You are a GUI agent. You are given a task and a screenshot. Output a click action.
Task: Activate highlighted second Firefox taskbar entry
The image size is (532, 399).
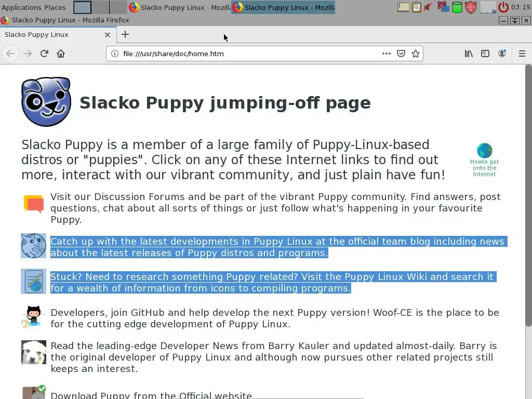(283, 7)
